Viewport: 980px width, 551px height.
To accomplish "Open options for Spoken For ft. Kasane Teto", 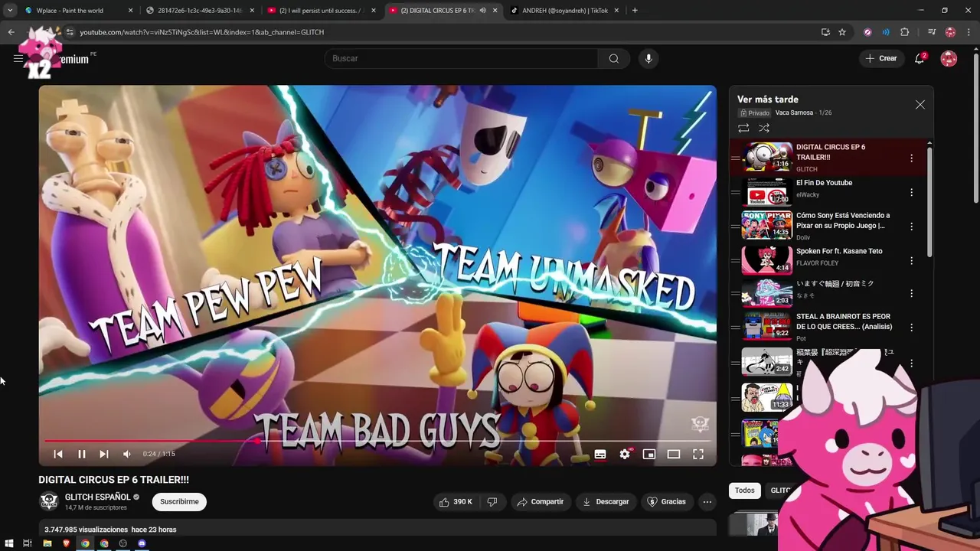I will point(911,261).
